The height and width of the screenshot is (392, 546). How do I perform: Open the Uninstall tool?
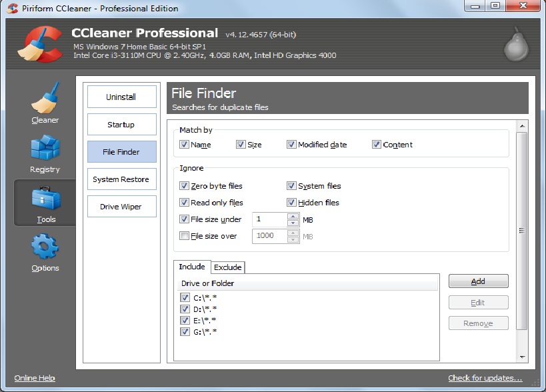click(121, 97)
